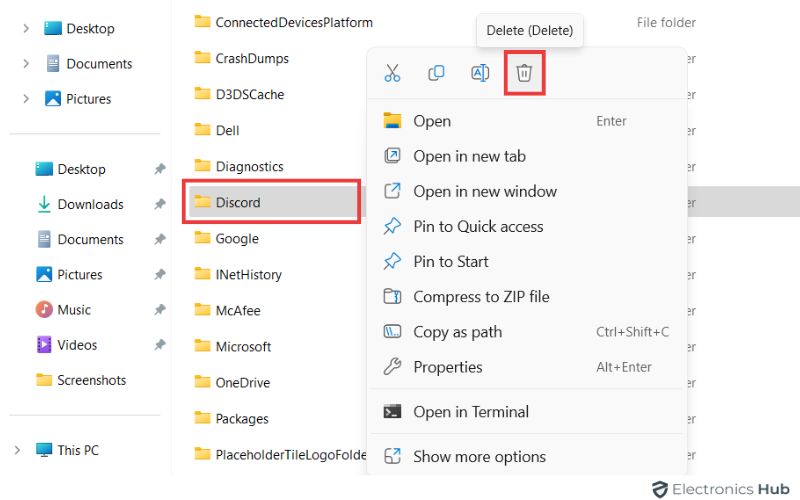Choose Compress to ZIP file

pyautogui.click(x=481, y=297)
